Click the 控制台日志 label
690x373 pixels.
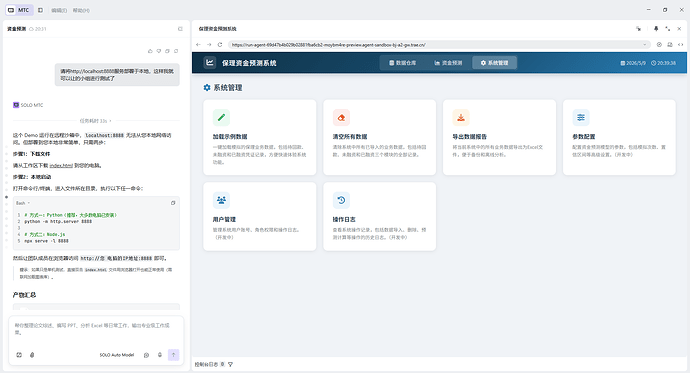pyautogui.click(x=206, y=364)
